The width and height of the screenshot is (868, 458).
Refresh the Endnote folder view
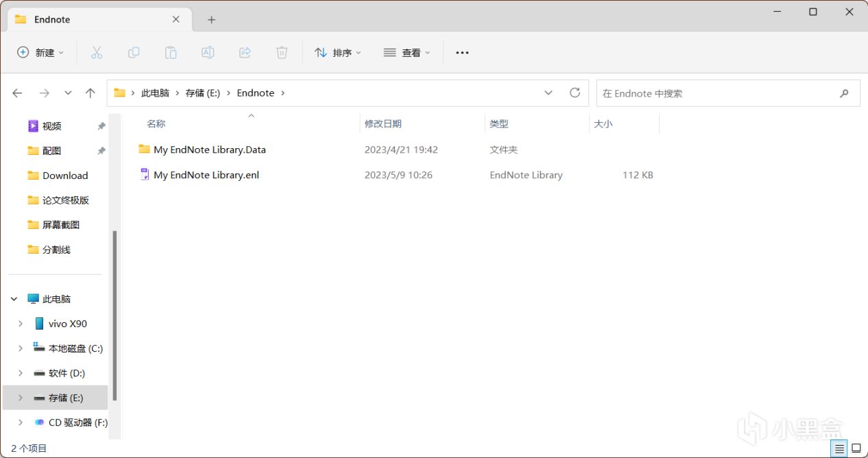tap(575, 93)
